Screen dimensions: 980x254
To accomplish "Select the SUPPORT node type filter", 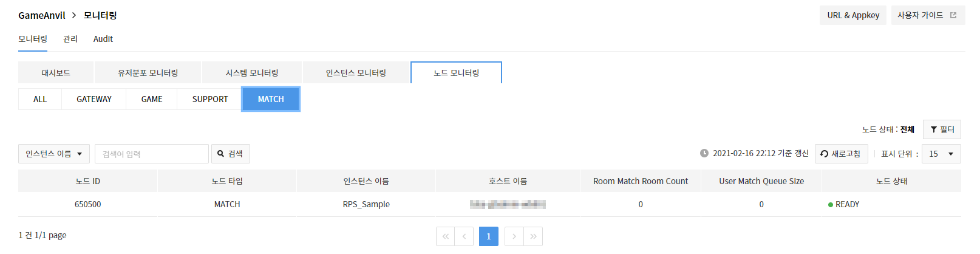I will click(210, 99).
